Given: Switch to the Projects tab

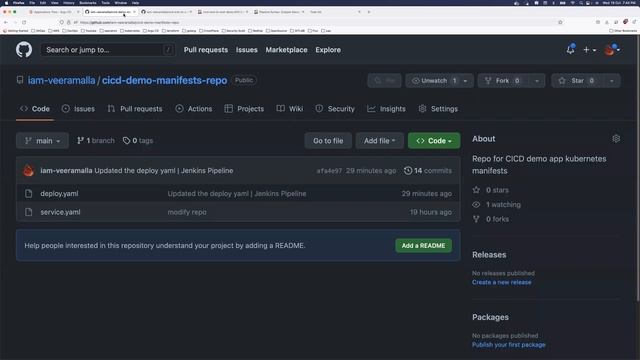Looking at the screenshot, I should pos(244,109).
